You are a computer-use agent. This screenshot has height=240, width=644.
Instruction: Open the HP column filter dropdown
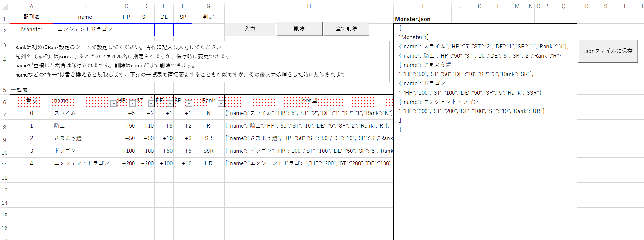tap(132, 104)
